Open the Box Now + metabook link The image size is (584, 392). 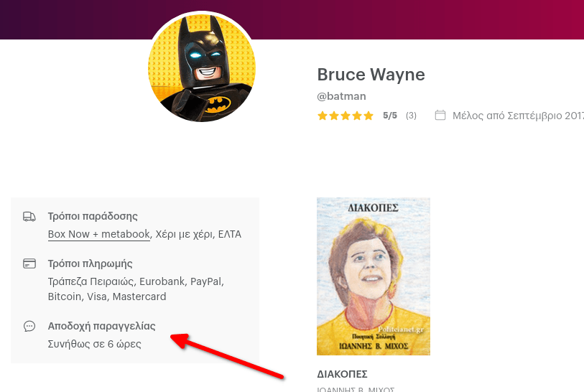pyautogui.click(x=99, y=234)
